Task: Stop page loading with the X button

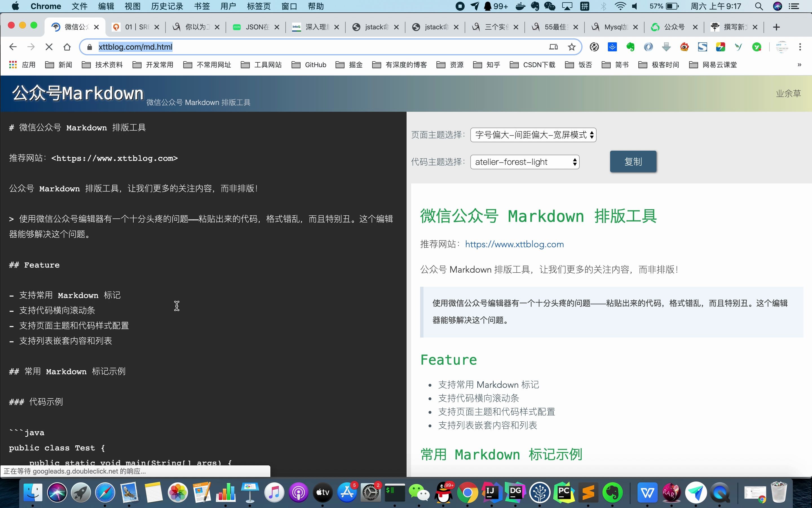Action: (49, 47)
